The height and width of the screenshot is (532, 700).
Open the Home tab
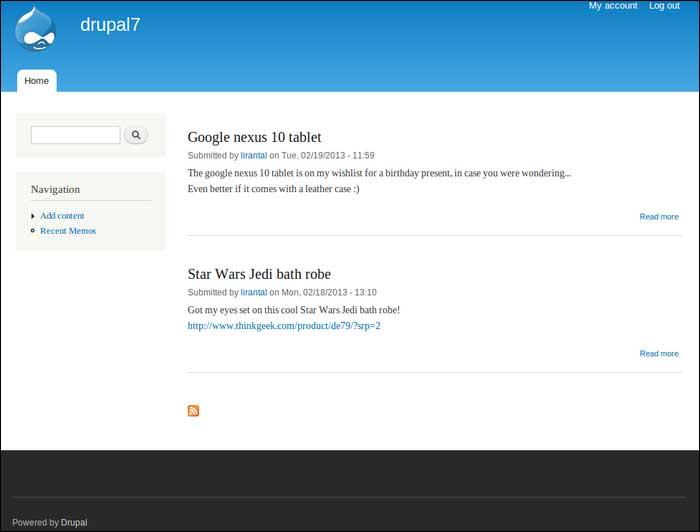(36, 81)
